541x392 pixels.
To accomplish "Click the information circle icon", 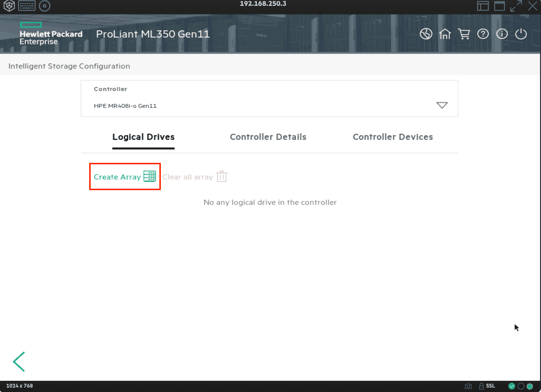I will pos(502,34).
